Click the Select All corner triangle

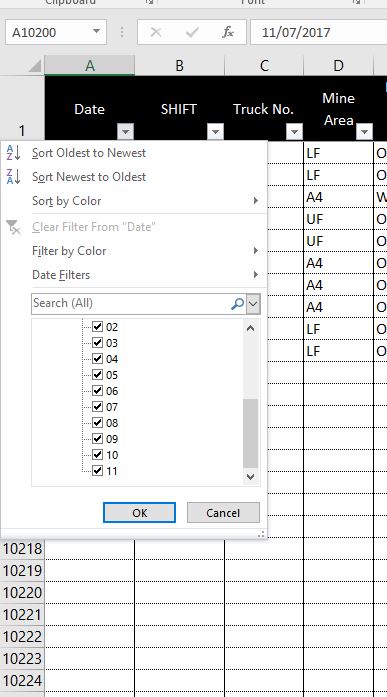[x=35, y=66]
